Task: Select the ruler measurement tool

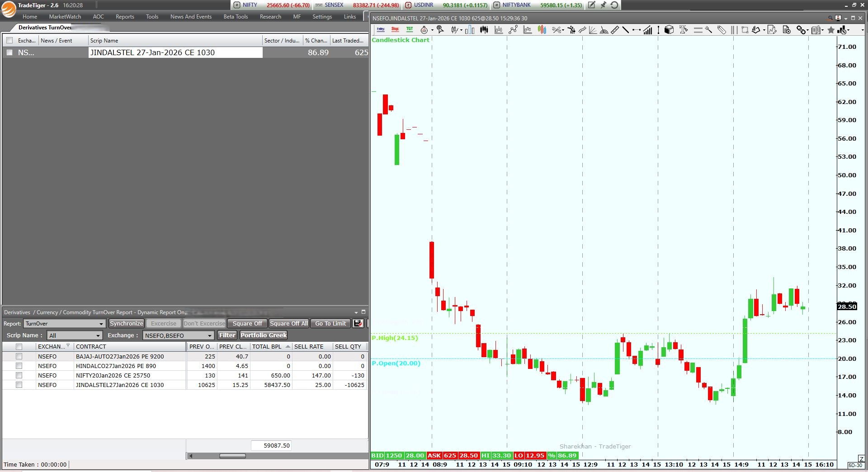Action: 615,30
